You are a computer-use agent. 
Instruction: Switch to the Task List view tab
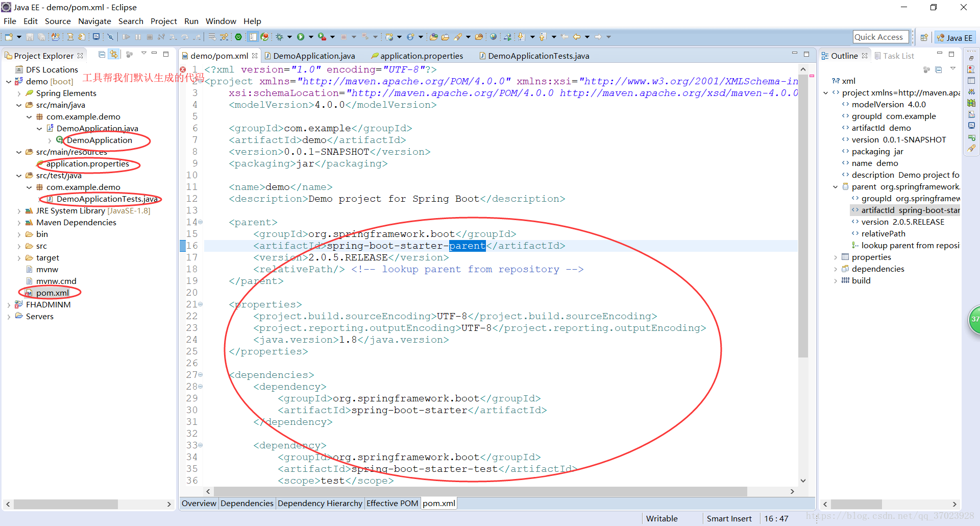coord(894,56)
